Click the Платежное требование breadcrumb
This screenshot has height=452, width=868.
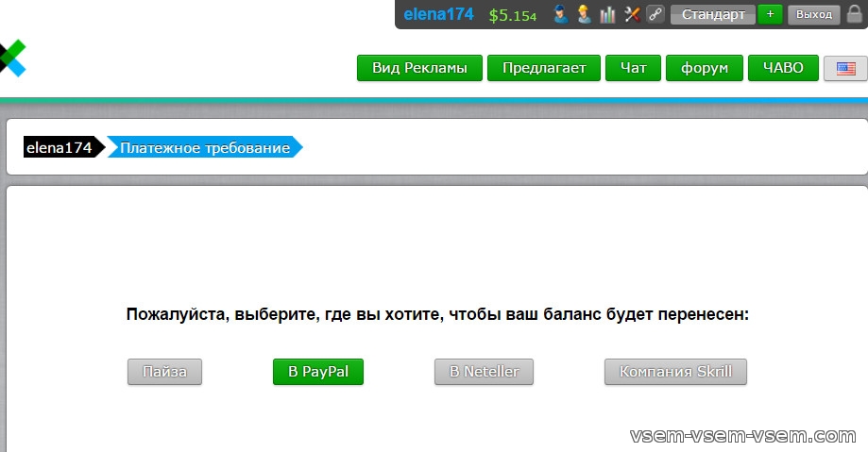point(205,147)
